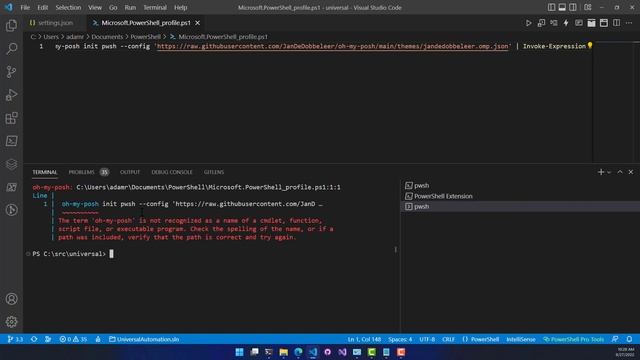Click the 'PowerShell' breadcrumb folder
This screenshot has height=360, width=640.
pyautogui.click(x=145, y=37)
